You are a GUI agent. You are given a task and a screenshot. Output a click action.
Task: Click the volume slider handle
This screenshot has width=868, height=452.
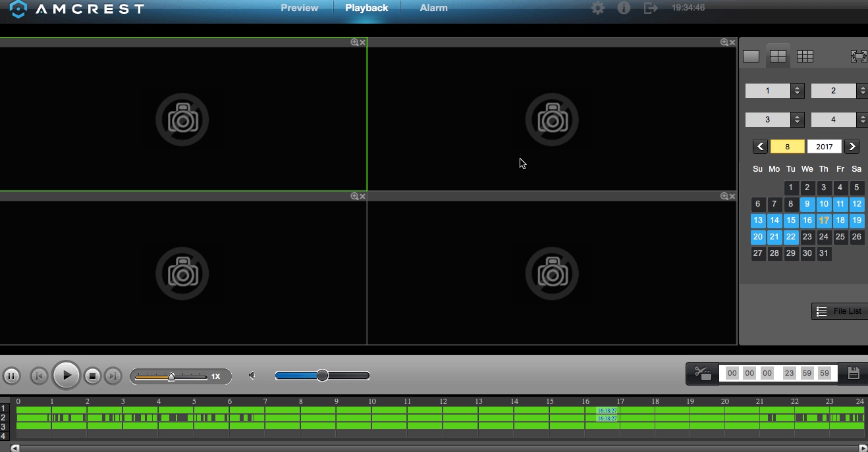click(x=322, y=376)
